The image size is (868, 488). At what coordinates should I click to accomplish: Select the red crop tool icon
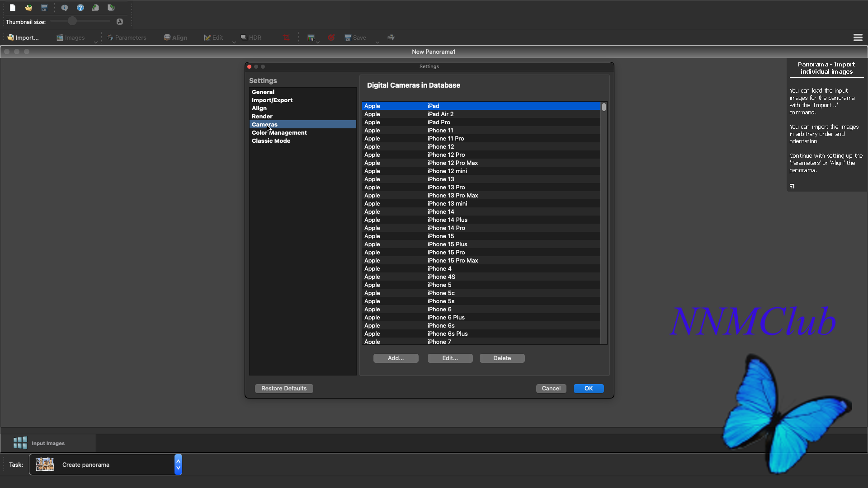[286, 38]
